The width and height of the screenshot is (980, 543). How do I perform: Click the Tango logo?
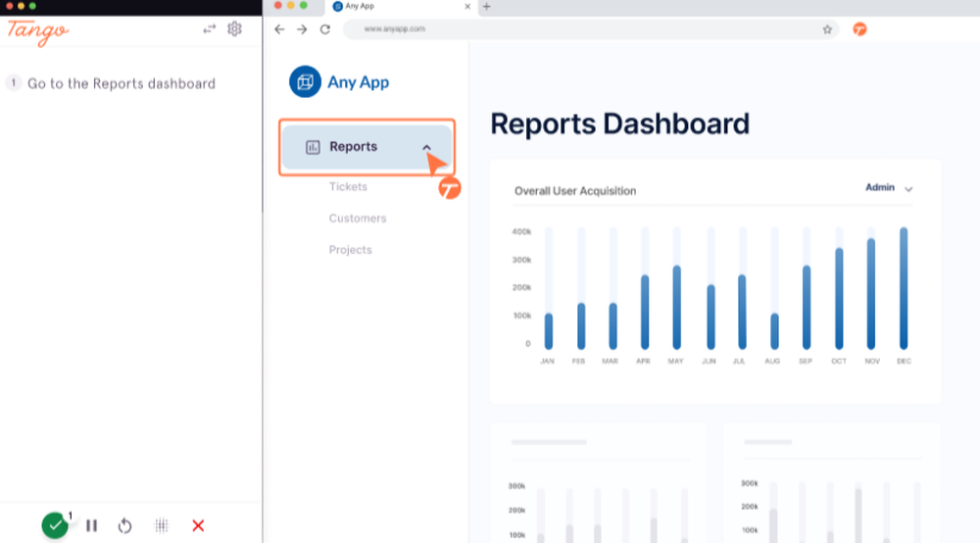tap(38, 32)
